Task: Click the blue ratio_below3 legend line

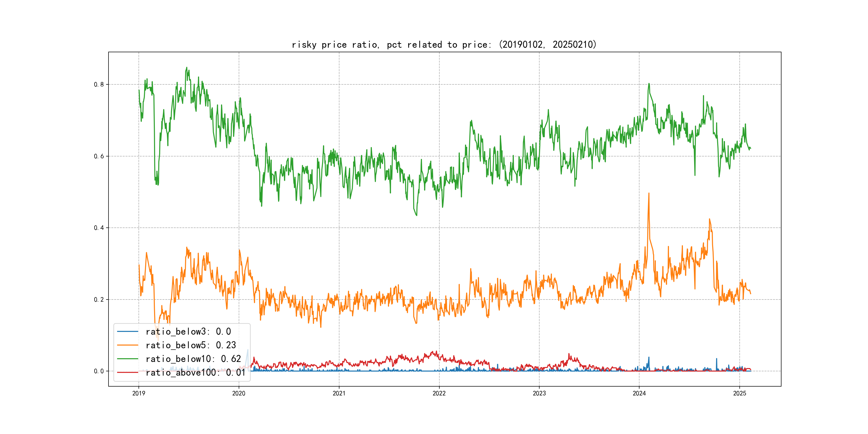Action: point(127,332)
